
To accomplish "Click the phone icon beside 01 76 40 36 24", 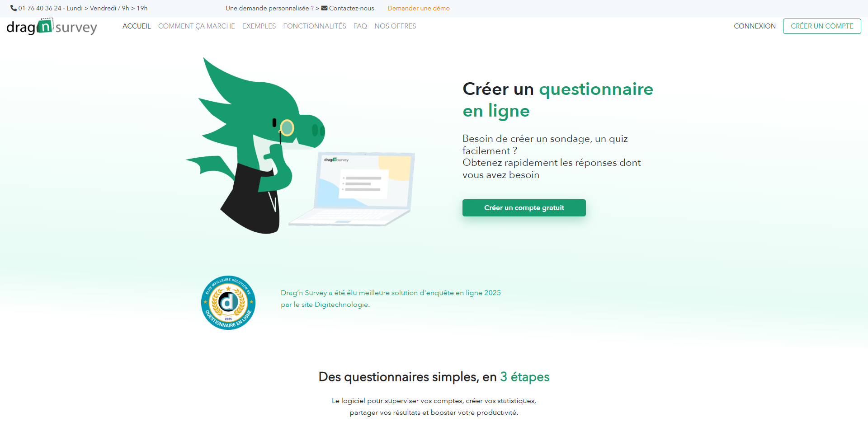I will coord(14,8).
